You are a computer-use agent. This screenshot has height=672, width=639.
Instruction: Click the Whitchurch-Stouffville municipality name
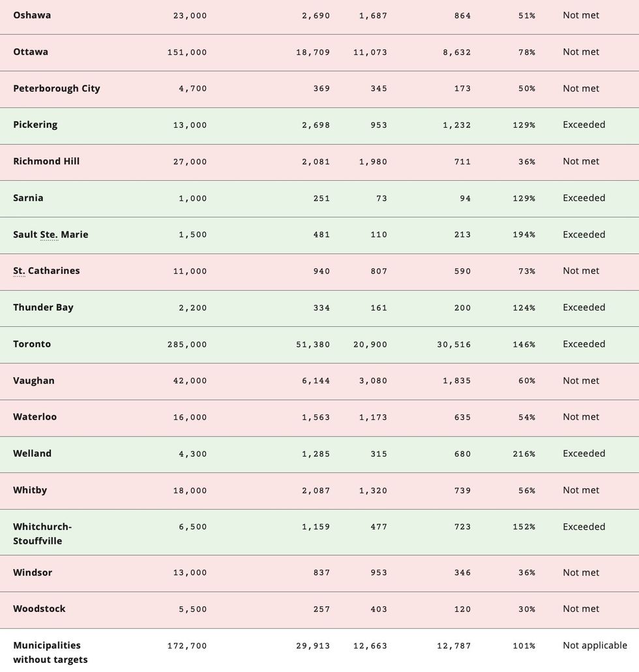tap(42, 534)
